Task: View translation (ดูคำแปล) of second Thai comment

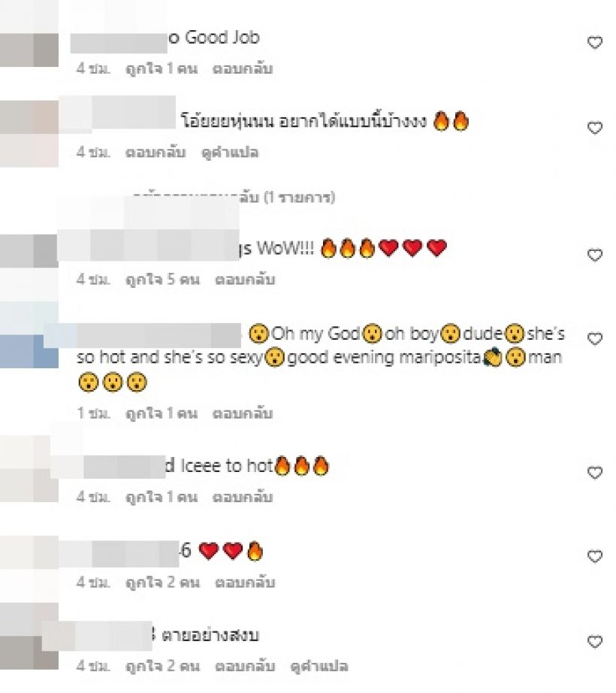Action: tap(230, 153)
